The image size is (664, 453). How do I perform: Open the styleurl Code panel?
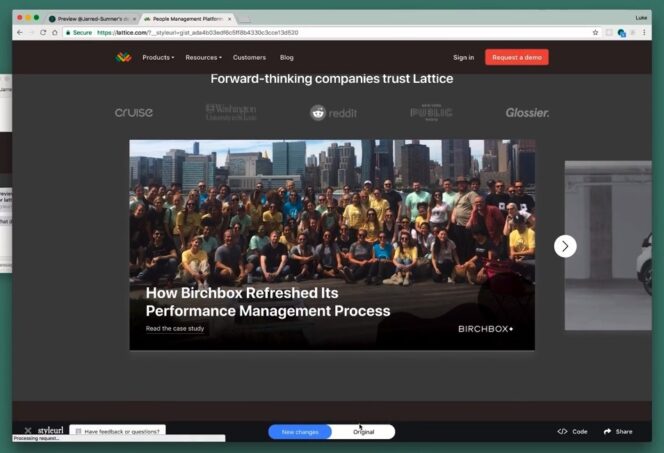pos(573,431)
